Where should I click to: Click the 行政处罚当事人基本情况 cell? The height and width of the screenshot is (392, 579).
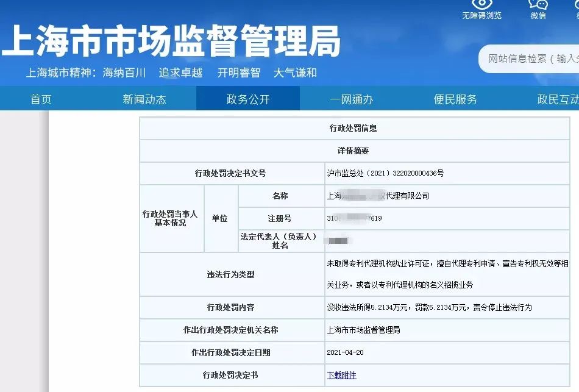point(171,218)
